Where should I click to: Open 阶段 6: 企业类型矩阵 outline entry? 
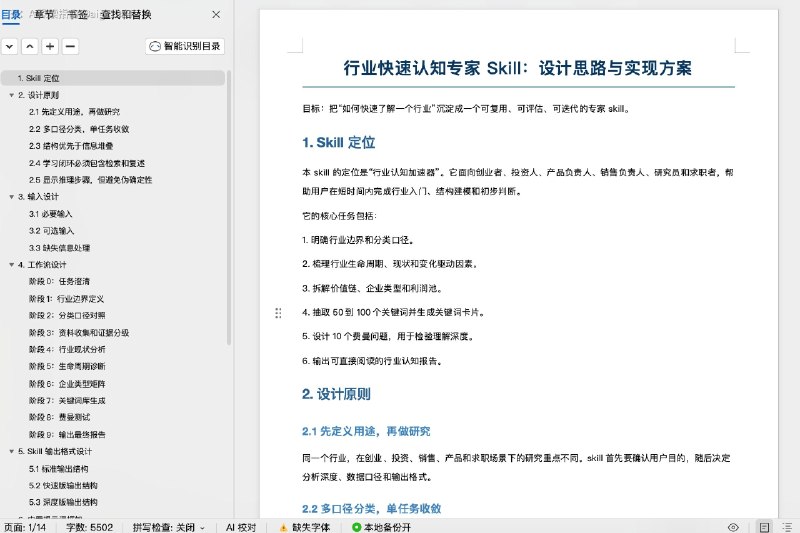click(x=67, y=384)
